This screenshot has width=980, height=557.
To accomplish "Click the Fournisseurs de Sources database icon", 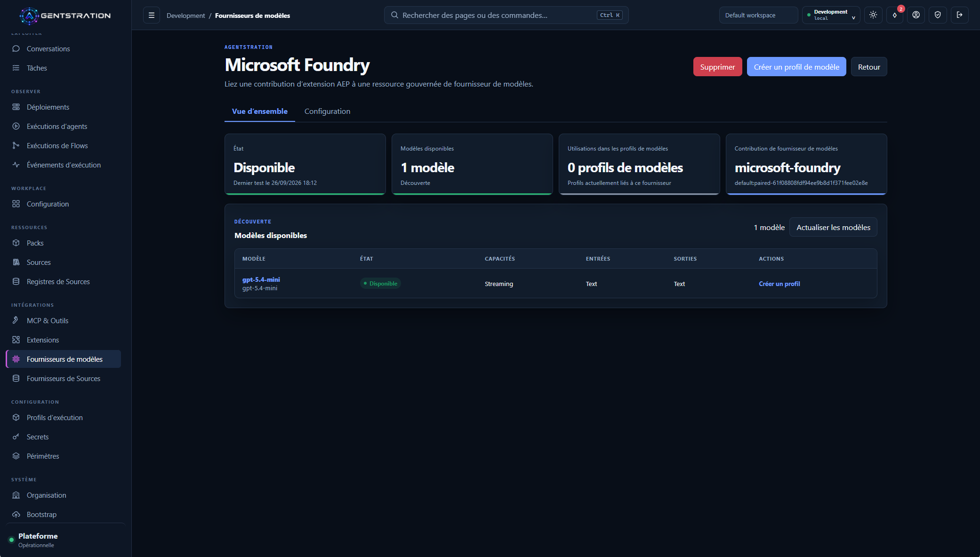I will click(16, 379).
